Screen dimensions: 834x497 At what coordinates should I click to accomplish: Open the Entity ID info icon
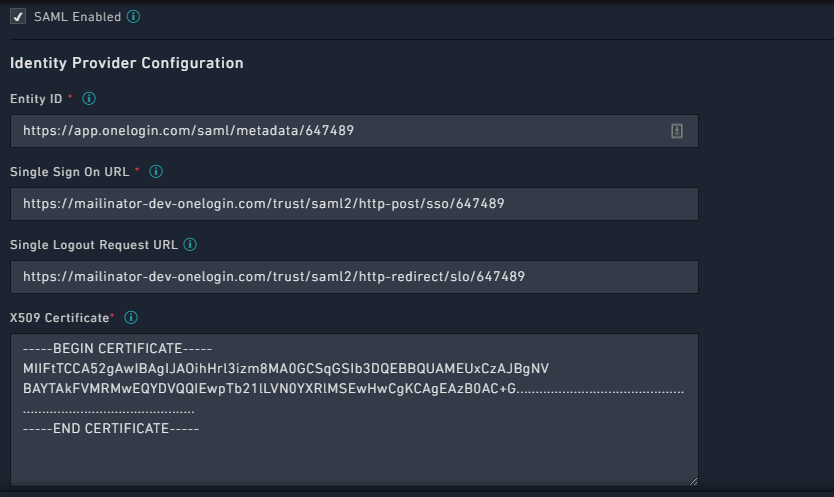click(x=89, y=99)
